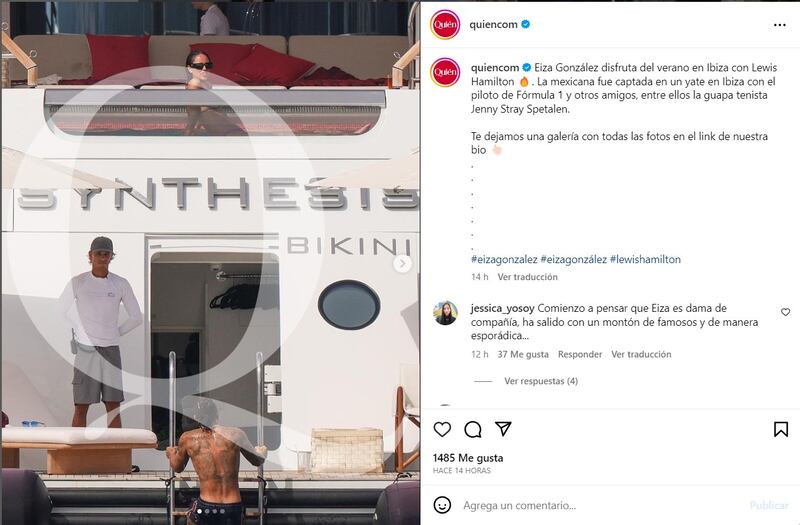The width and height of the screenshot is (800, 525).
Task: Go to next photo with carousel arrow
Action: 402,263
